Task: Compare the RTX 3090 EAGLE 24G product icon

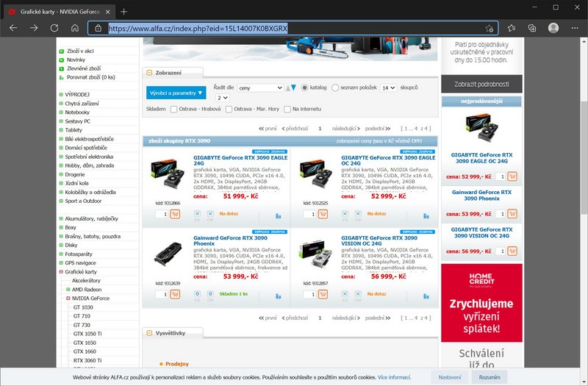Action: 279,215
